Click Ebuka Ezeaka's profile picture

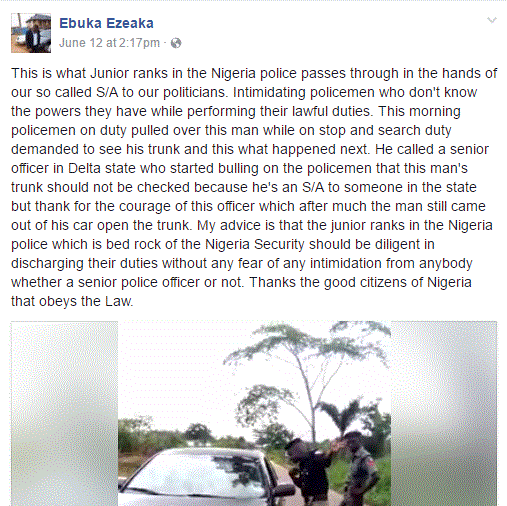coord(31,33)
